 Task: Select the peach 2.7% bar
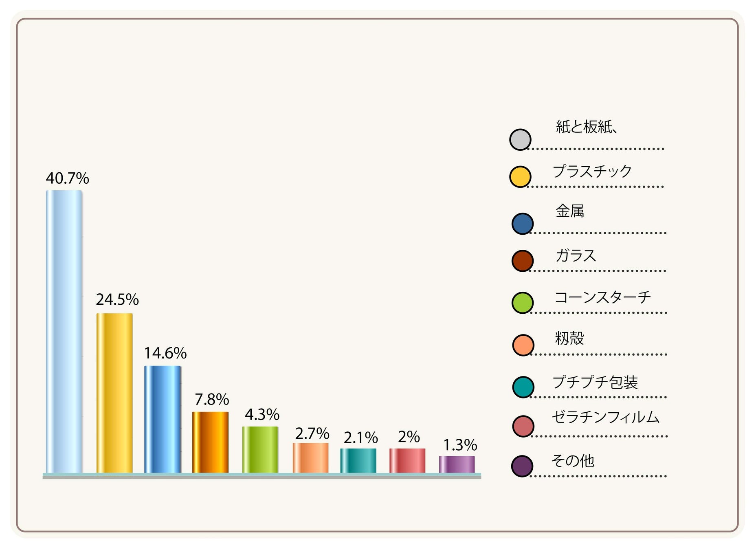(x=310, y=458)
